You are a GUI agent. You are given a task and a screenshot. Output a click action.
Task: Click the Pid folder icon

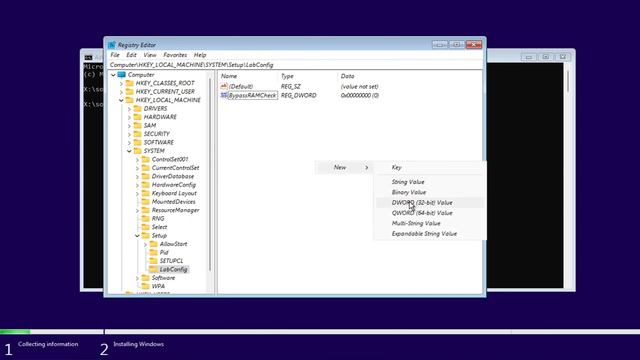153,253
